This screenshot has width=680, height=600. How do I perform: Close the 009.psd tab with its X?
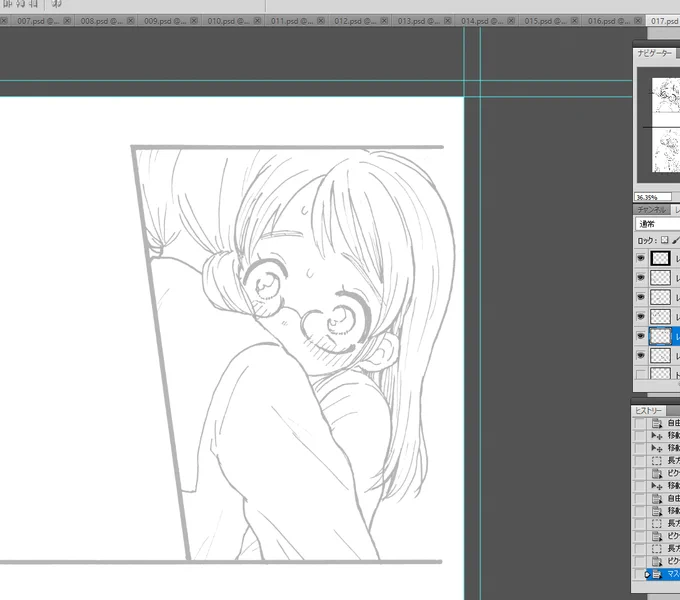[194, 20]
